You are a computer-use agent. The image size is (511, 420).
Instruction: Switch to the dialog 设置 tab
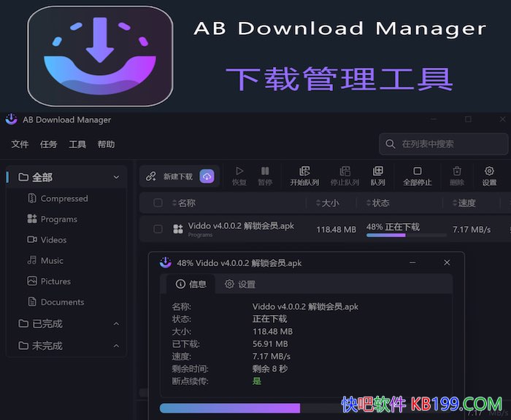(x=240, y=284)
